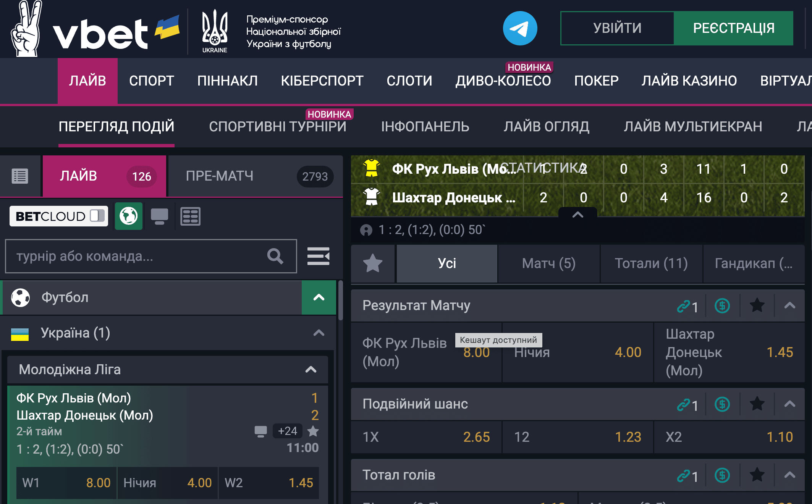Open the live stream icon for Рух Львів match

coord(261,431)
